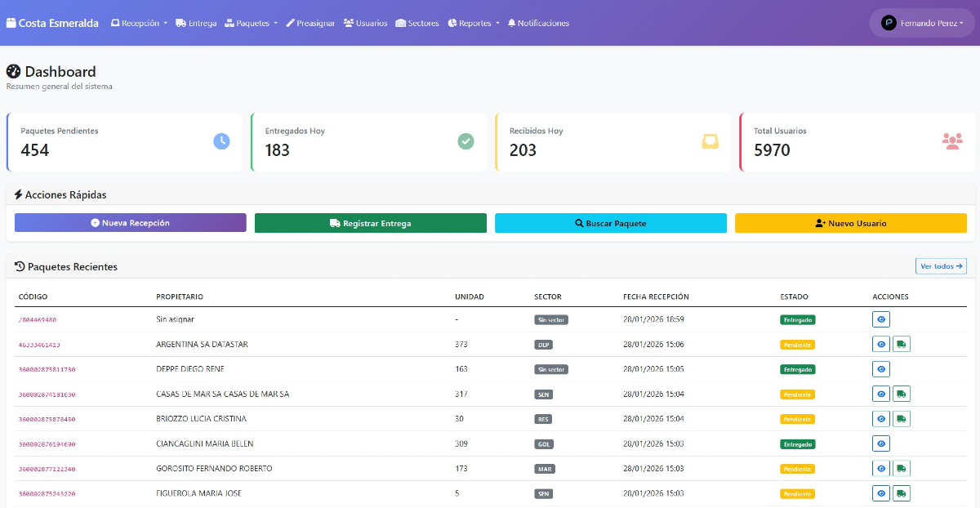Click Ver todos for recent packages
Screen dimensions: 980x508
[941, 266]
